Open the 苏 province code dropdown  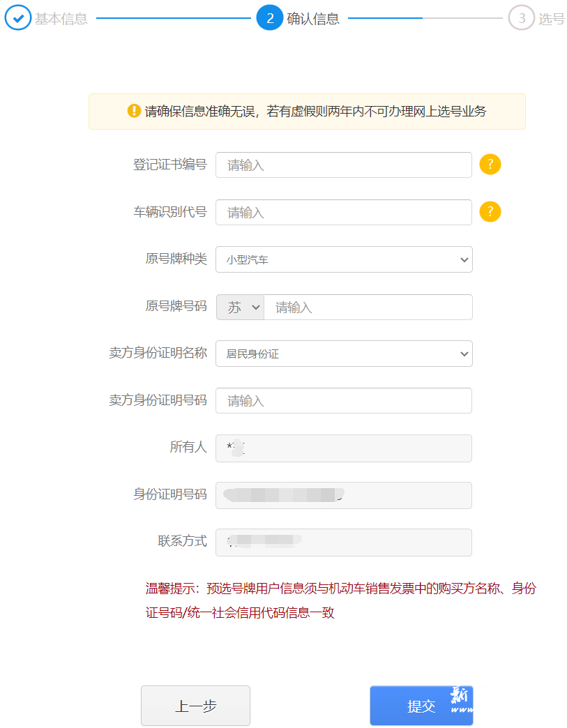point(239,307)
